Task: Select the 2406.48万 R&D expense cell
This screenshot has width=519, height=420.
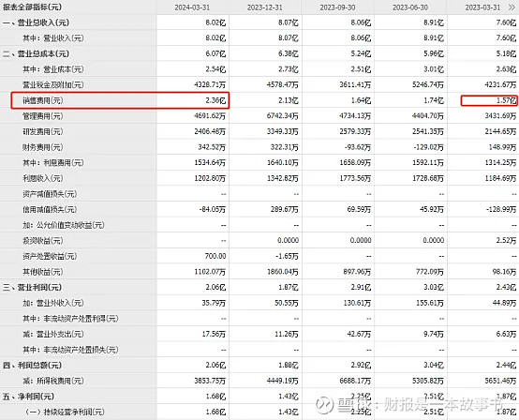Action: 210,131
